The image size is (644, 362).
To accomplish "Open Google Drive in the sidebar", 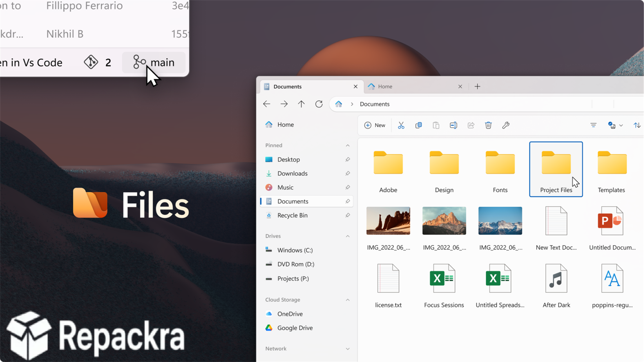I will coord(307,328).
